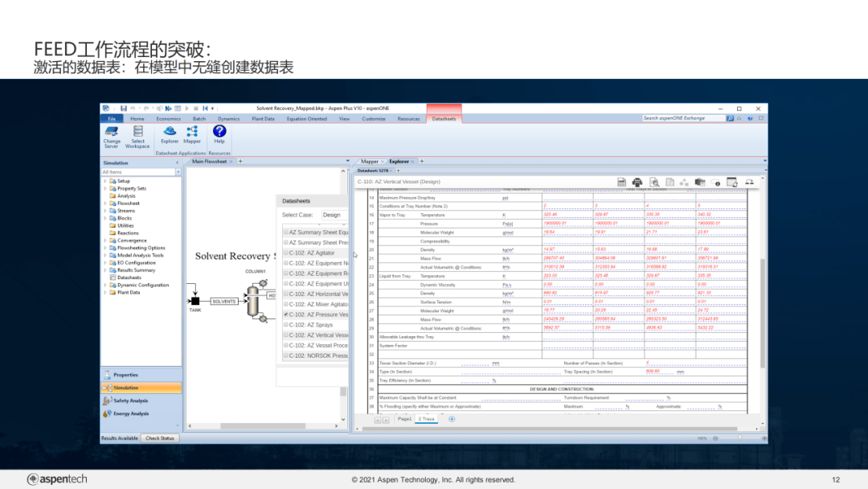Select the AZ Summary Sheet Equipment entry
Viewport: 868px width, 489px height.
(313, 231)
